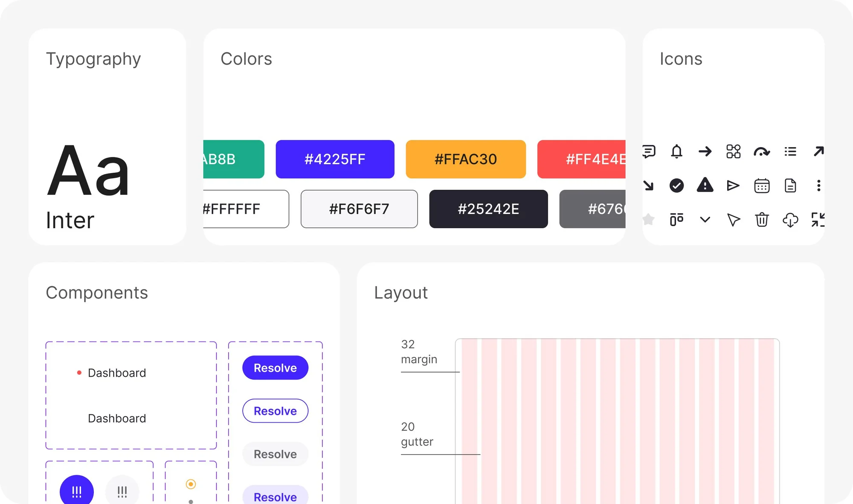Pick the #FFAC30 orange swatch
This screenshot has width=853, height=504.
click(466, 159)
